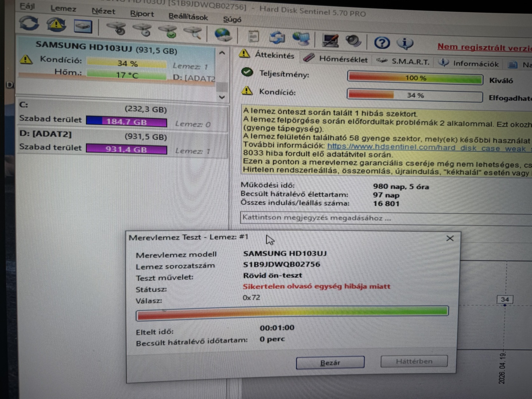
Task: Click the second disk test toolbar icon
Action: point(142,30)
